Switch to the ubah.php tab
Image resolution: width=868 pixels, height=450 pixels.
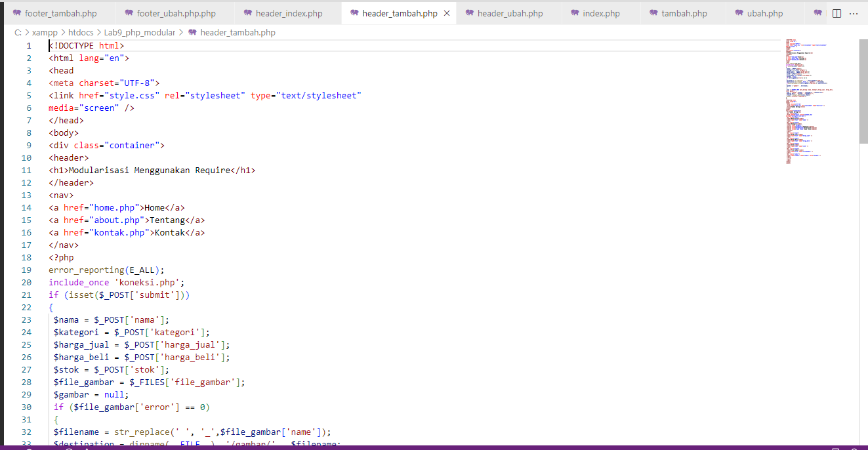click(764, 12)
